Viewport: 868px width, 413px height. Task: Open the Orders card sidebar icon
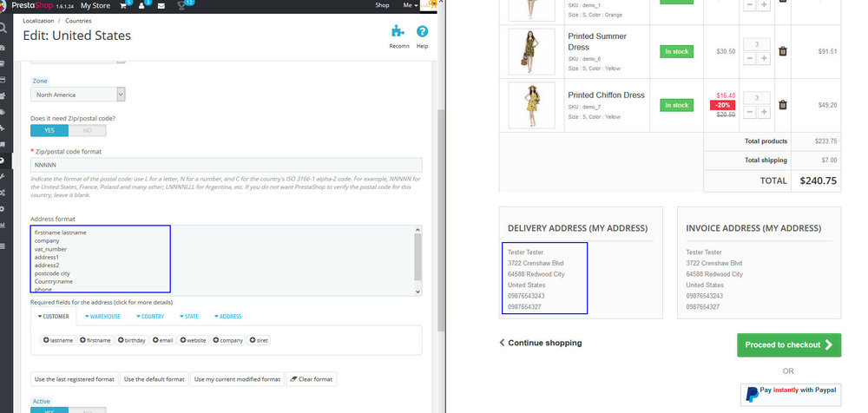pos(3,80)
